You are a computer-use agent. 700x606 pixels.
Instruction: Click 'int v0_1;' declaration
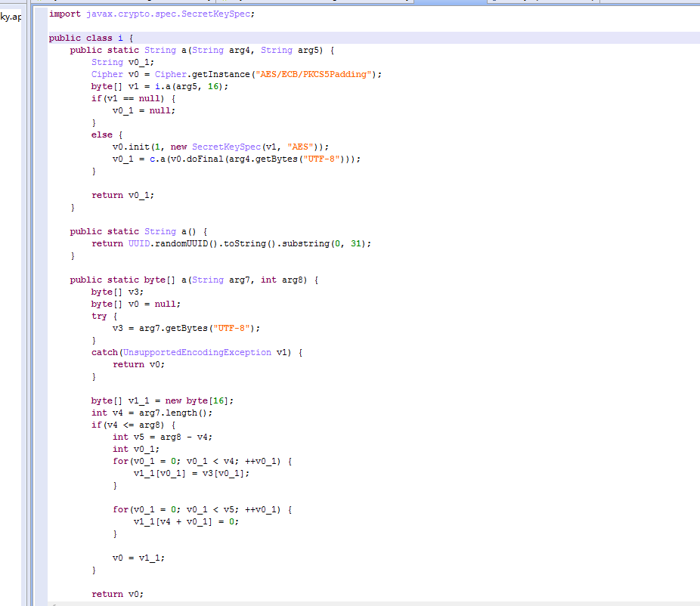(x=136, y=449)
